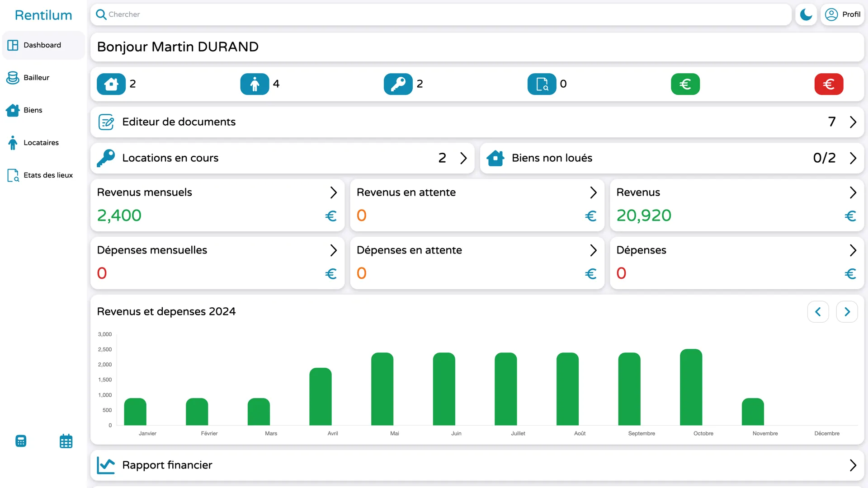Image resolution: width=868 pixels, height=488 pixels.
Task: Expand Dépenses mensuelles chevron
Action: click(333, 250)
